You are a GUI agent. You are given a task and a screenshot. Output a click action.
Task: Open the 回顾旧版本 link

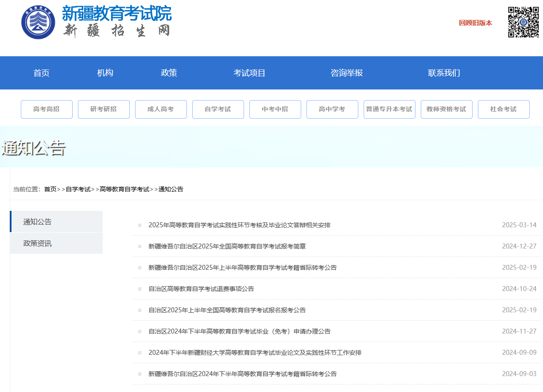476,23
